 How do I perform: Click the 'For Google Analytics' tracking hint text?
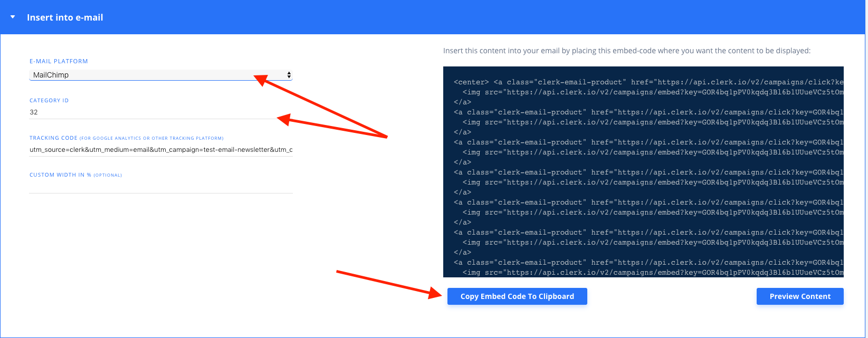click(x=151, y=138)
